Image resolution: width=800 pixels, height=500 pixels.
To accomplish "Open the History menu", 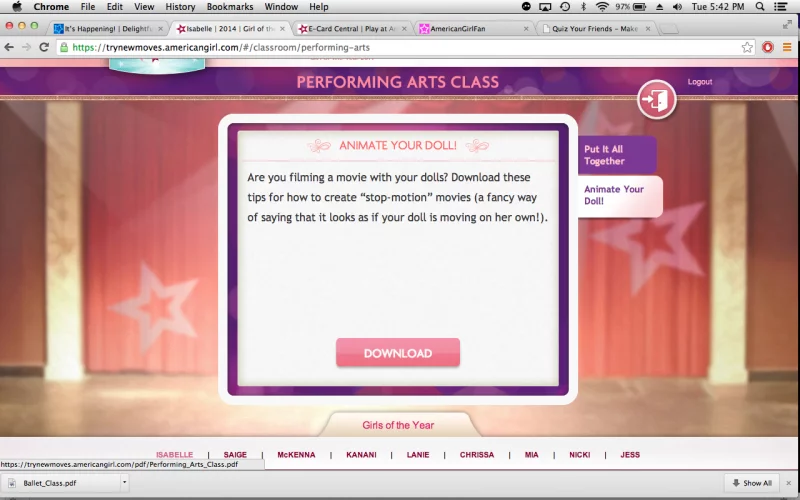I will (180, 7).
